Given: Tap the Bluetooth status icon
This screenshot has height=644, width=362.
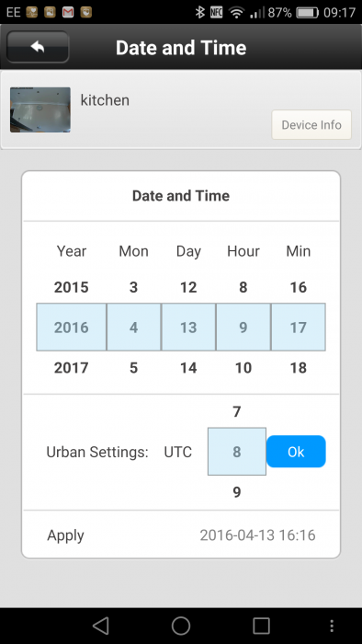Looking at the screenshot, I should point(199,12).
